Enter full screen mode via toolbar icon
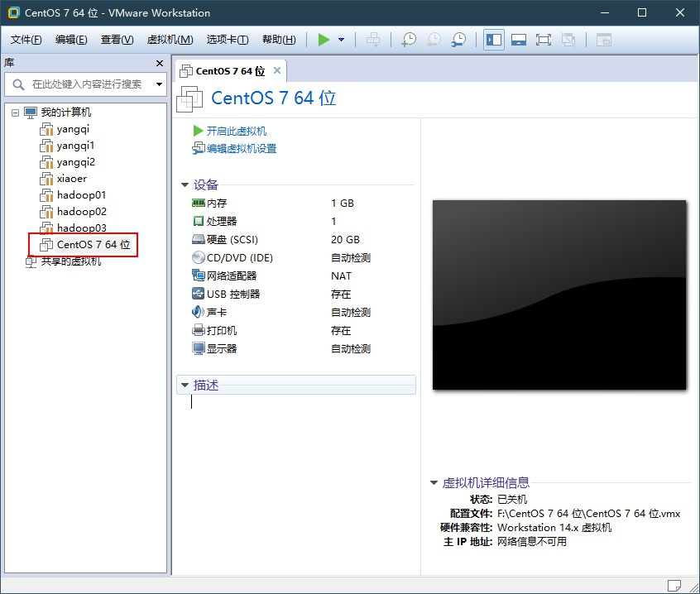The height and width of the screenshot is (594, 700). [544, 40]
